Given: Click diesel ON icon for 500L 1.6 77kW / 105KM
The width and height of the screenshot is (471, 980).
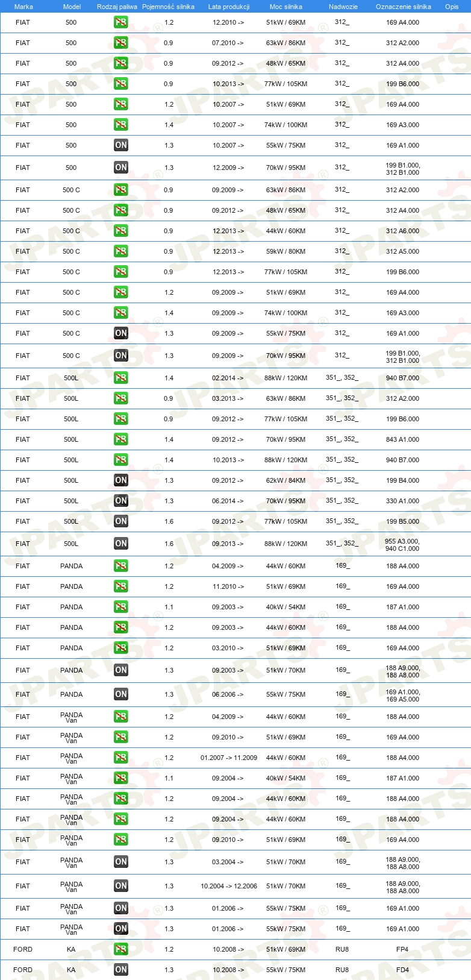Looking at the screenshot, I should click(121, 521).
